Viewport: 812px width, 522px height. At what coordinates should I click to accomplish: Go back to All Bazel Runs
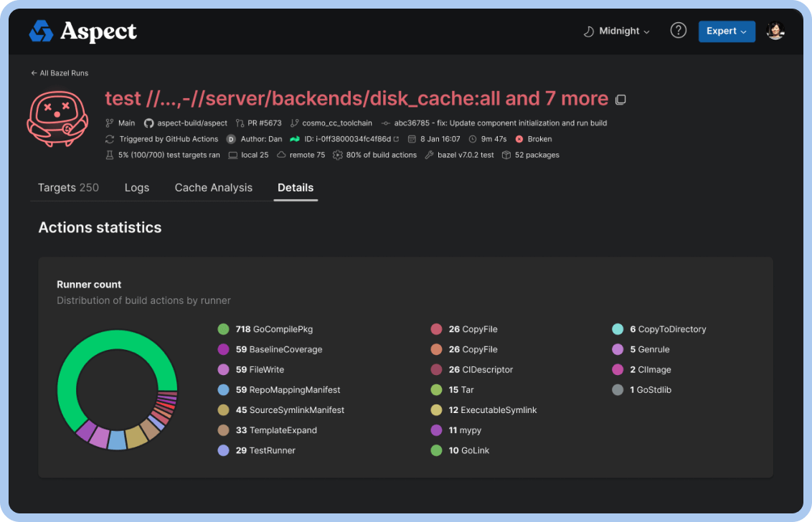[x=59, y=73]
